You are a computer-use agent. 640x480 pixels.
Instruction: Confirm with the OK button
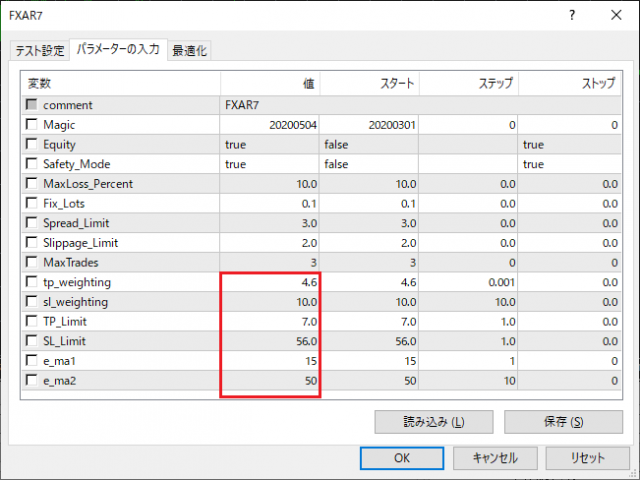click(x=402, y=458)
